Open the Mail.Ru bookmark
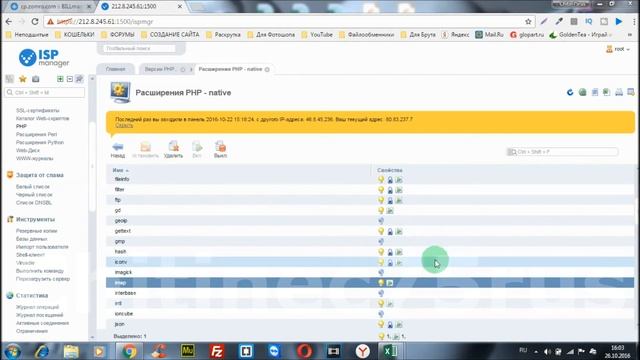 click(489, 35)
